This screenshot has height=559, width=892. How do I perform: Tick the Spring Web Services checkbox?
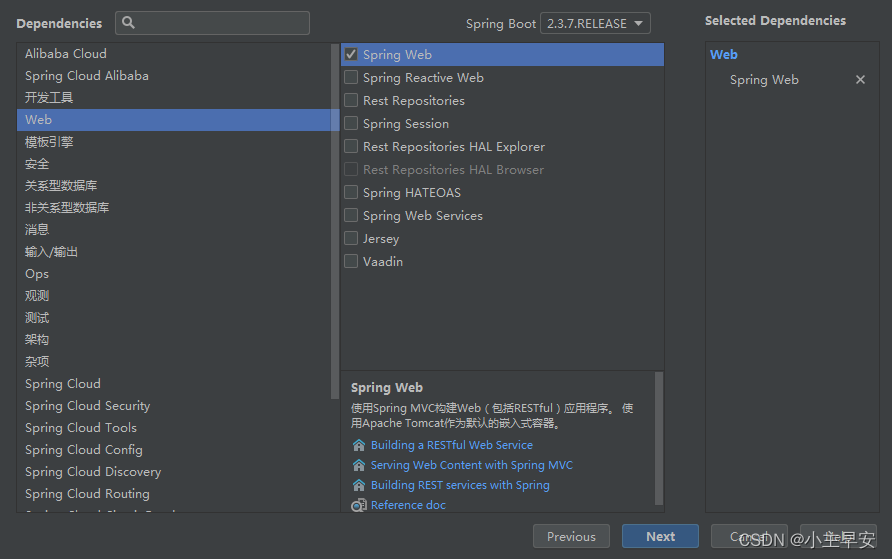click(351, 215)
